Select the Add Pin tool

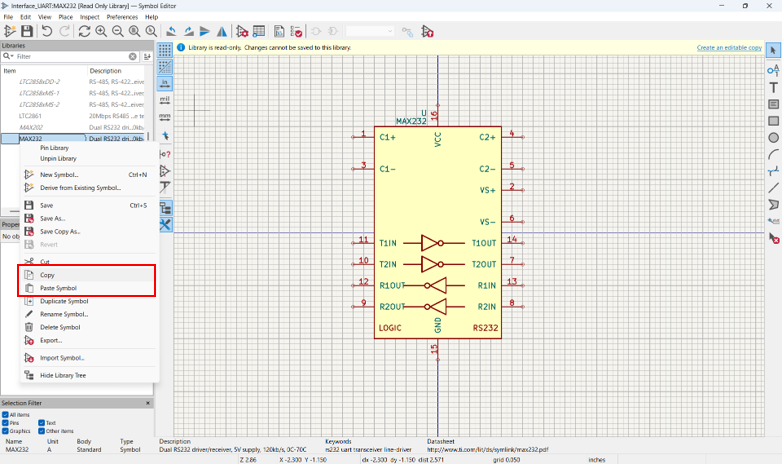[774, 70]
